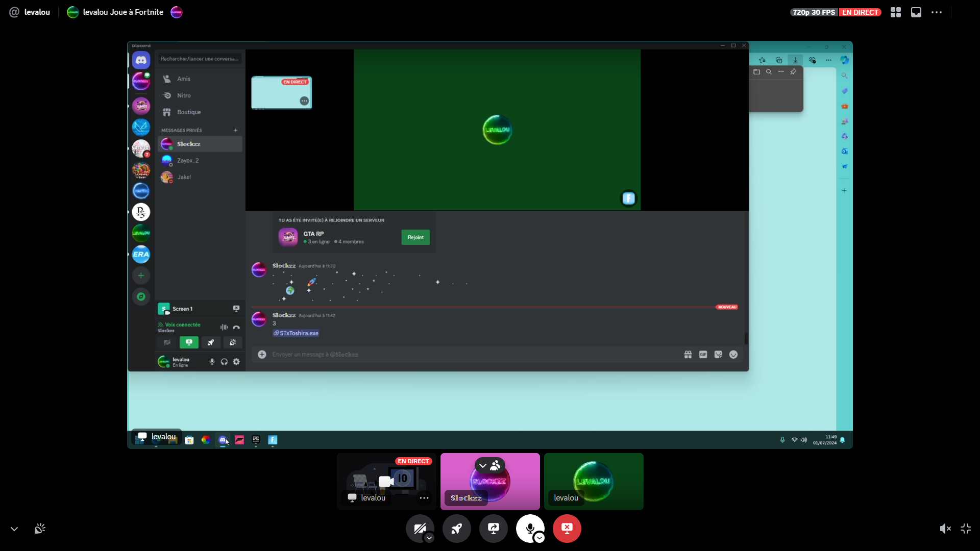The height and width of the screenshot is (551, 980).
Task: Click the rocket activity button in shared stream
Action: (x=211, y=342)
